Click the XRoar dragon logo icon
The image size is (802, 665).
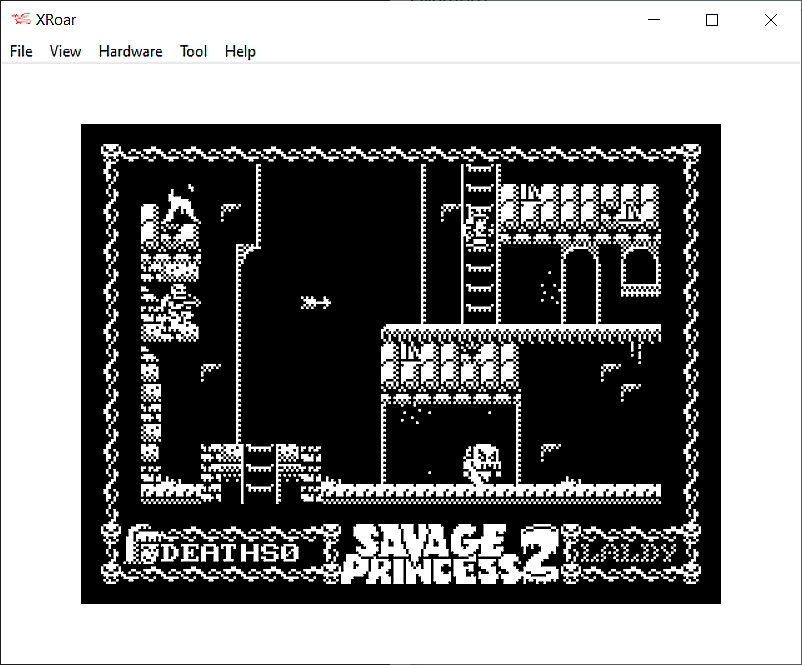21,19
